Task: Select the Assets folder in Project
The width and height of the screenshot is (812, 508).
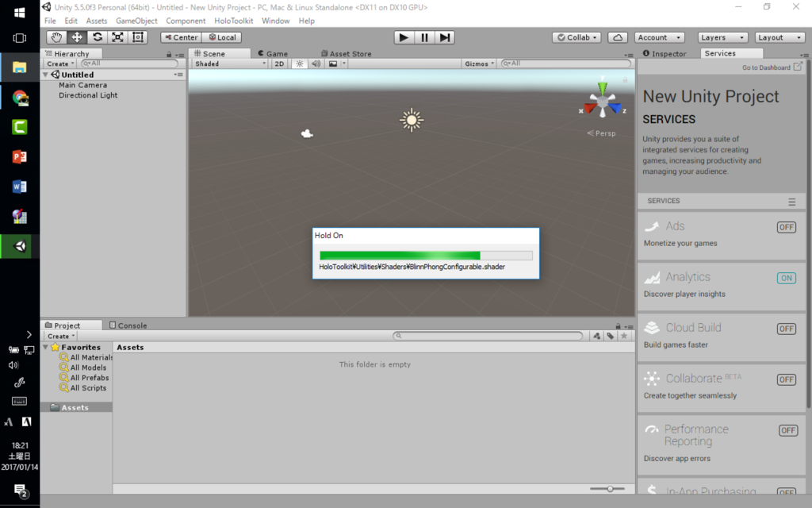Action: click(76, 407)
